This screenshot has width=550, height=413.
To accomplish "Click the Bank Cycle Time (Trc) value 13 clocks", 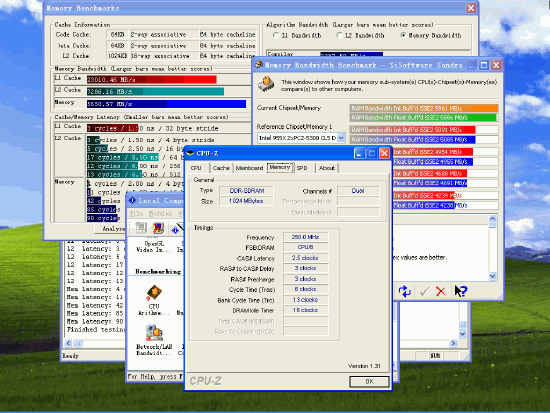I will click(306, 300).
